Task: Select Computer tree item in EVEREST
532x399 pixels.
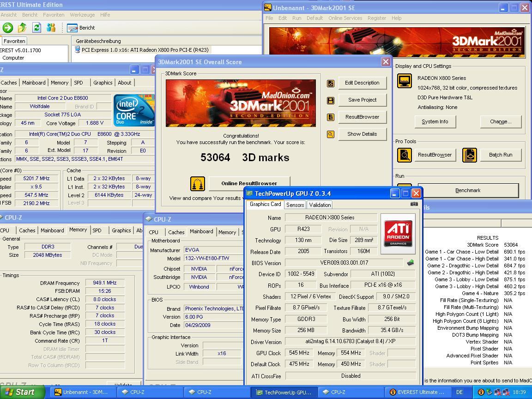Action: [13, 58]
